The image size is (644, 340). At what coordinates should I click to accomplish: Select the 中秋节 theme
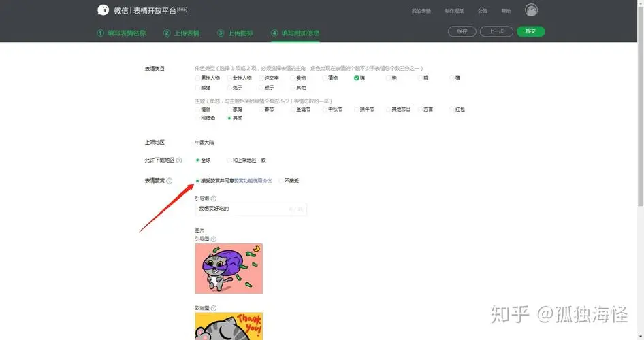coord(325,109)
